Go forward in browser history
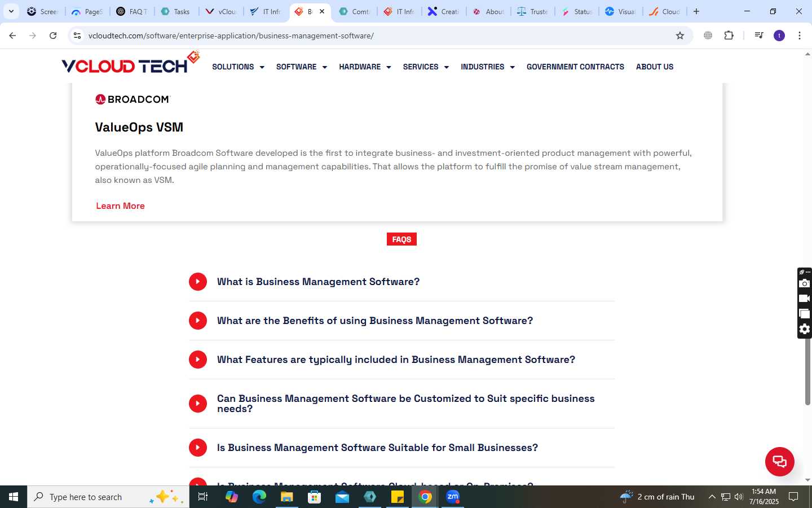Screen dimensions: 812x508 pyautogui.click(x=33, y=36)
